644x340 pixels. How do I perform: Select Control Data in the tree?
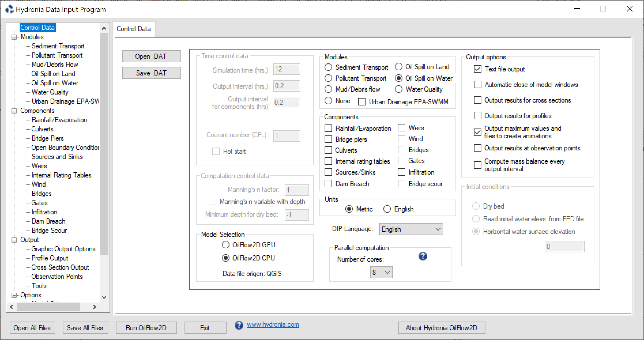tap(37, 28)
